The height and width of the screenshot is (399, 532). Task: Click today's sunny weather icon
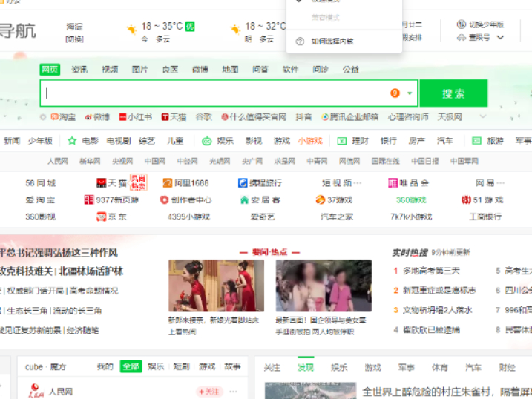pos(131,30)
